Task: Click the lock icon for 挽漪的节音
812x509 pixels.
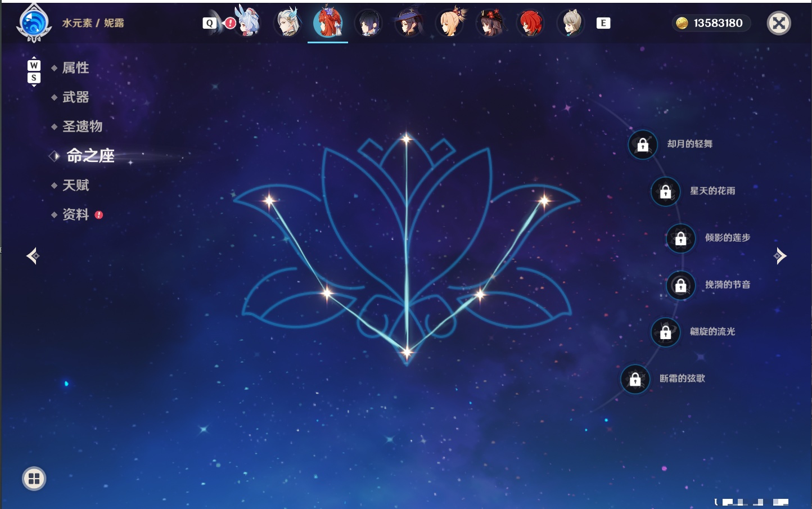Action: click(681, 285)
